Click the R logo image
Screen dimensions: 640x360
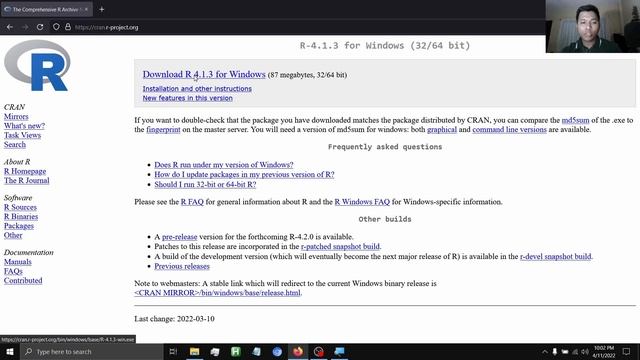(x=37, y=65)
